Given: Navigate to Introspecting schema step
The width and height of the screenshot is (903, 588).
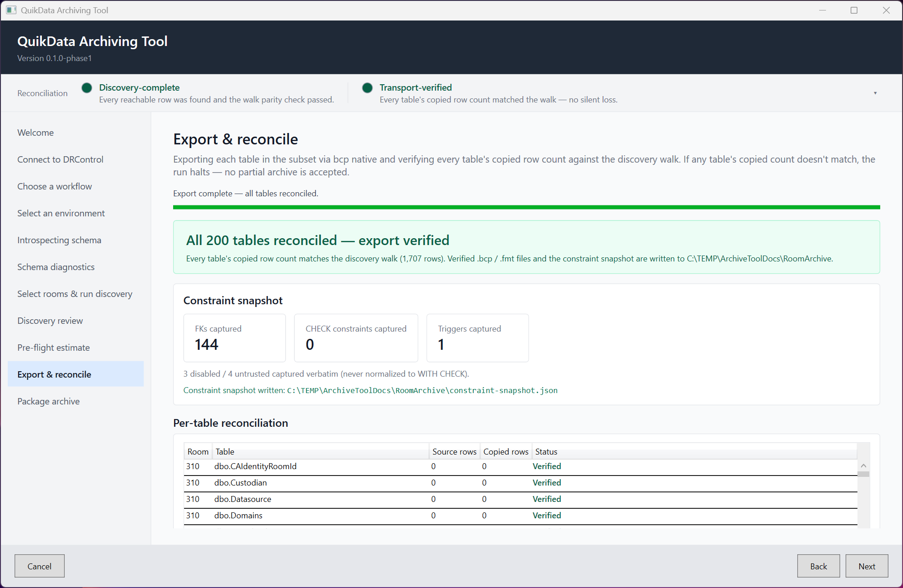Looking at the screenshot, I should 76,240.
